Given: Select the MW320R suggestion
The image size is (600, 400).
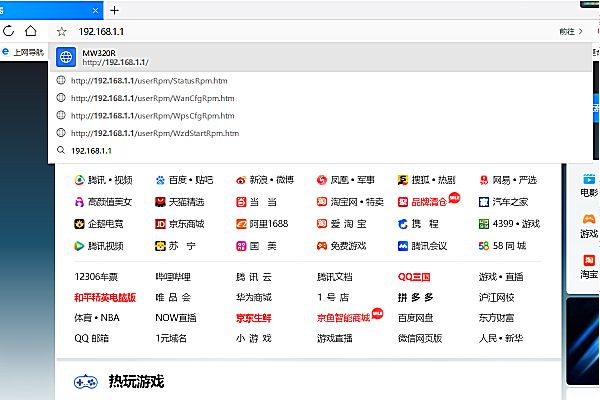Looking at the screenshot, I should [320, 57].
